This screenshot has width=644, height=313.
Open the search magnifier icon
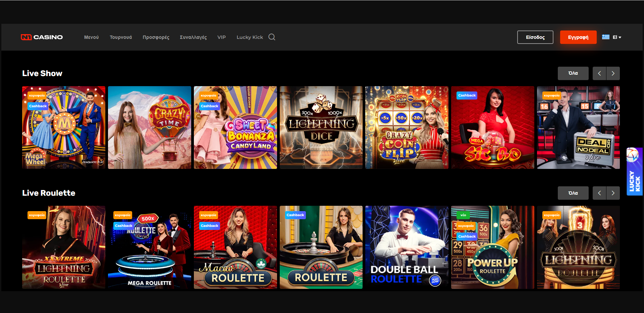(x=272, y=37)
